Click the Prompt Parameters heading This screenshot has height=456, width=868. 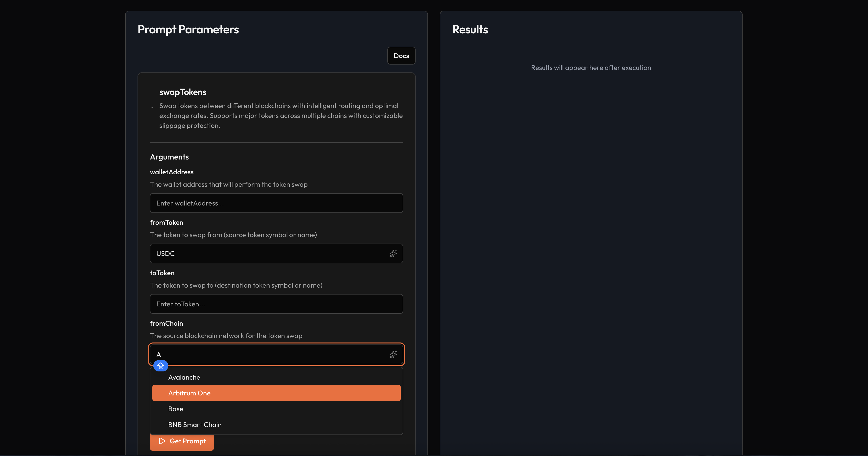(188, 30)
